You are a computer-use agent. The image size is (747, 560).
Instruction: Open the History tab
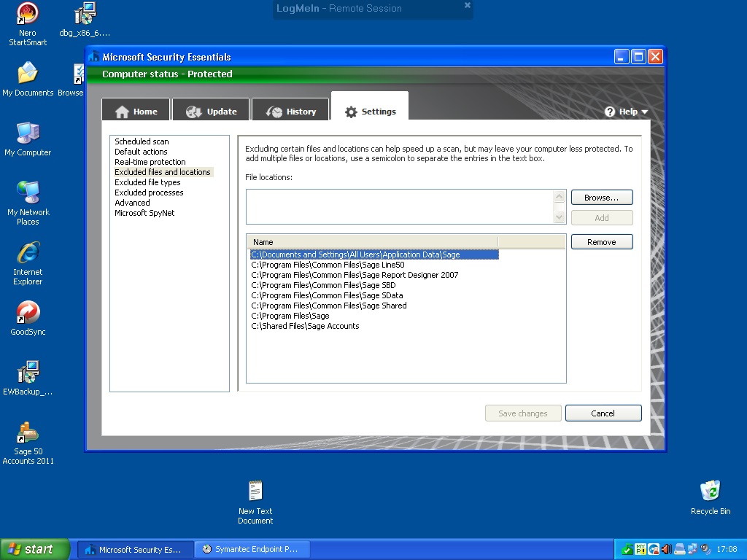tap(290, 110)
